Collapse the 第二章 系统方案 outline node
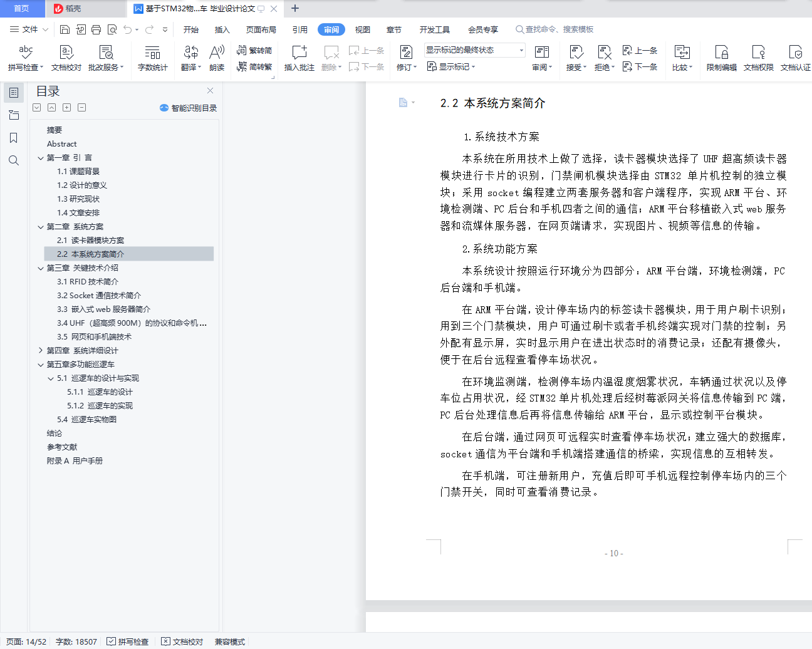 (x=41, y=227)
